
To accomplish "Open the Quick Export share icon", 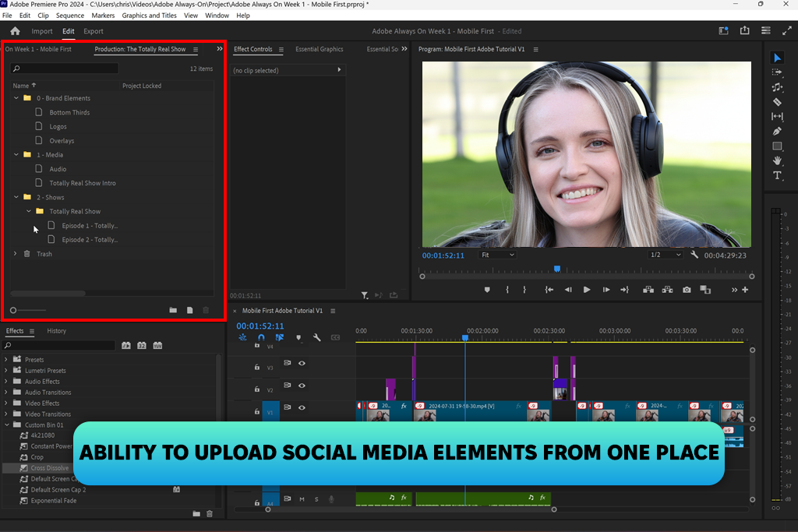I will pyautogui.click(x=744, y=30).
